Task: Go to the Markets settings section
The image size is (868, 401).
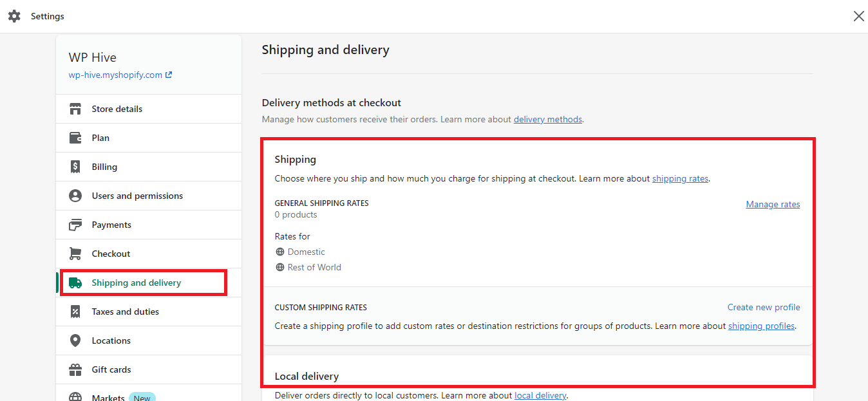Action: point(108,397)
